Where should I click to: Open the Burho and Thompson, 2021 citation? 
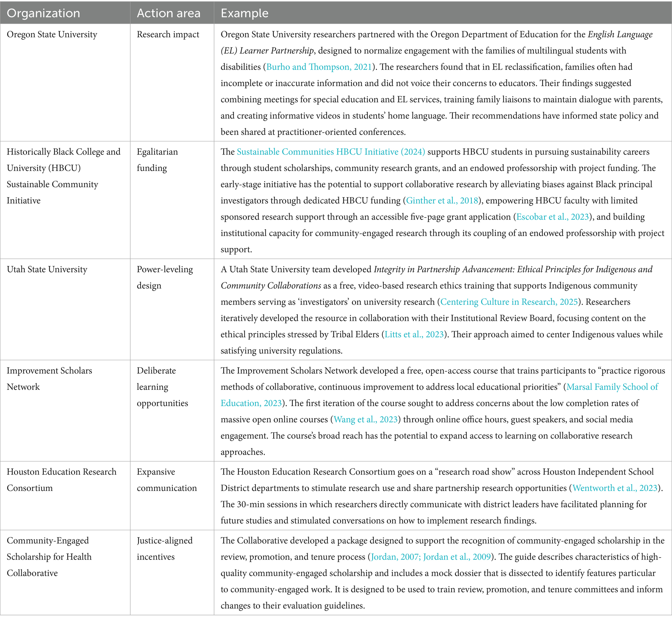(x=319, y=67)
